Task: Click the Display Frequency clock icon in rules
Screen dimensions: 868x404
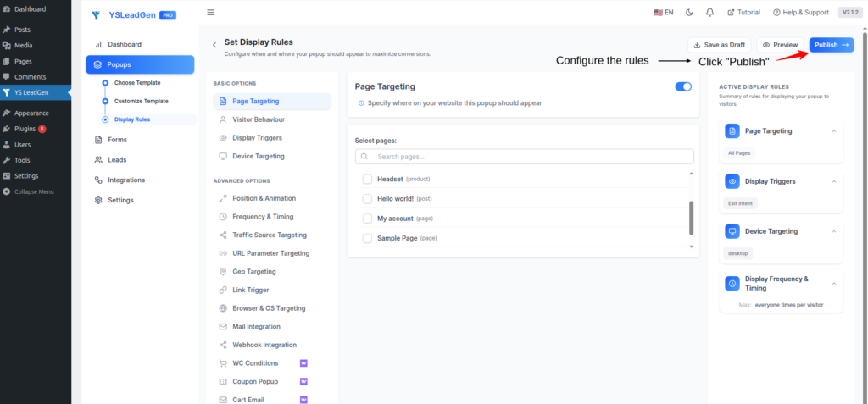Action: coord(732,284)
